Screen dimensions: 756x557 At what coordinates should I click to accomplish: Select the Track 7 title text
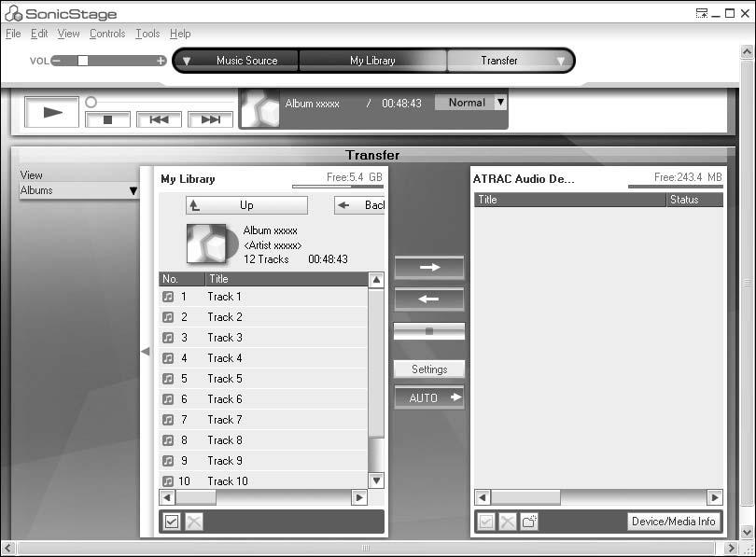coord(225,420)
